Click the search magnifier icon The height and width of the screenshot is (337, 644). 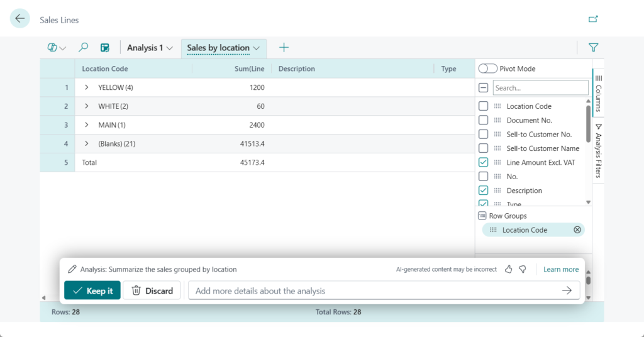83,47
